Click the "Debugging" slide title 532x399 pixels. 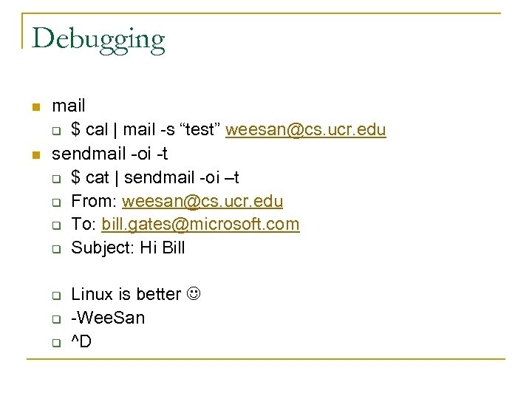[98, 38]
